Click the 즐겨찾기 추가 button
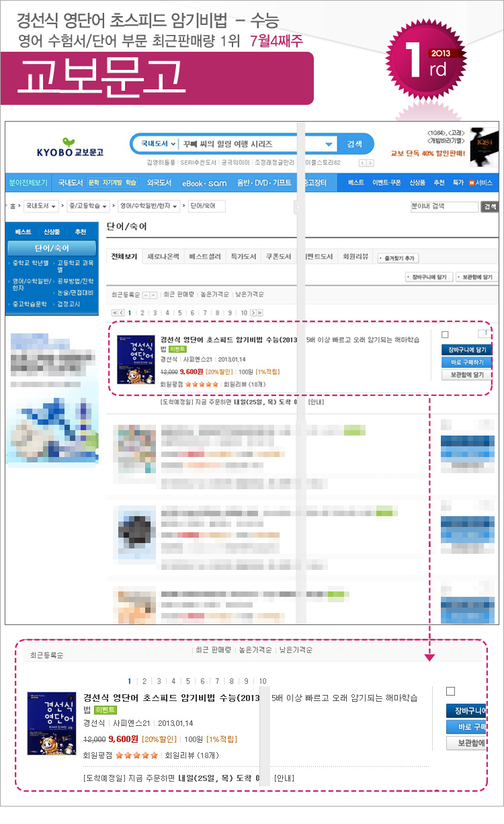This screenshot has width=504, height=824. (x=398, y=258)
